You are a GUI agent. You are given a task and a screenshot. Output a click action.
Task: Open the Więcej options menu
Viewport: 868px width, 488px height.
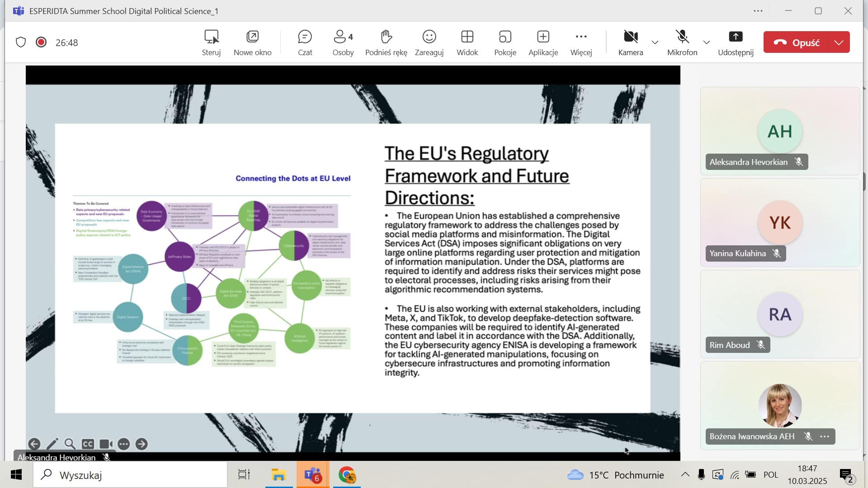point(581,43)
